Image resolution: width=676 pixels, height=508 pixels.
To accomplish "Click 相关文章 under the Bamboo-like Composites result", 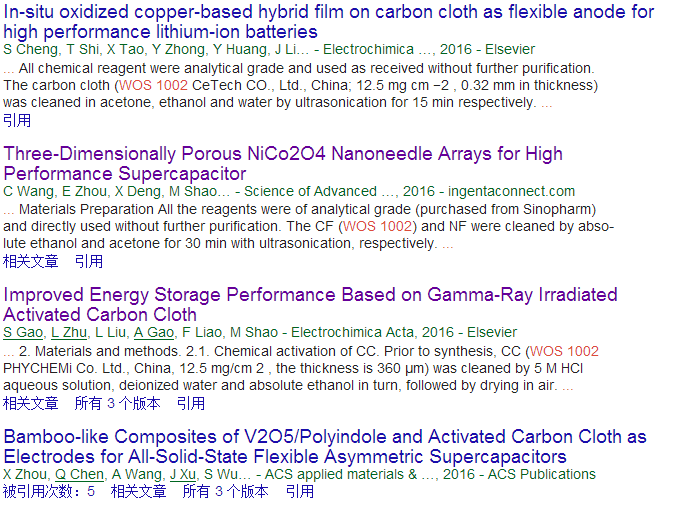I will tap(139, 491).
